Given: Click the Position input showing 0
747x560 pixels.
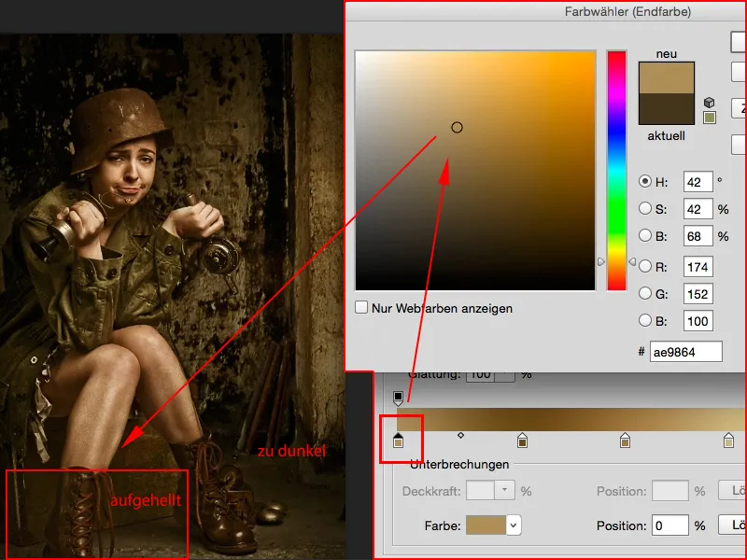Looking at the screenshot, I should (669, 525).
